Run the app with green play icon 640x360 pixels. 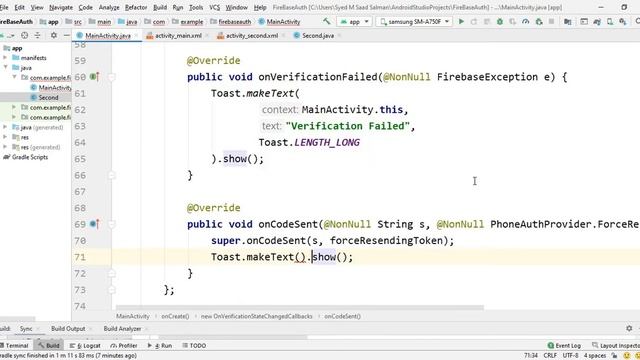pos(461,21)
